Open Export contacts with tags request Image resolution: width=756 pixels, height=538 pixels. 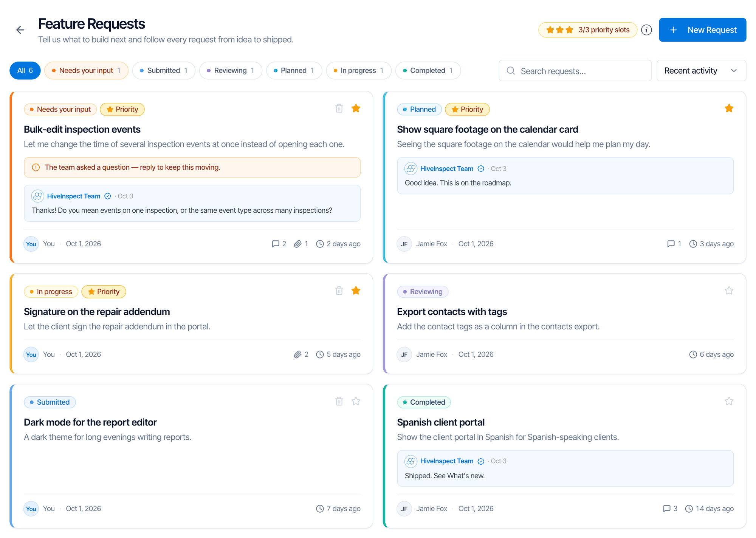[452, 312]
